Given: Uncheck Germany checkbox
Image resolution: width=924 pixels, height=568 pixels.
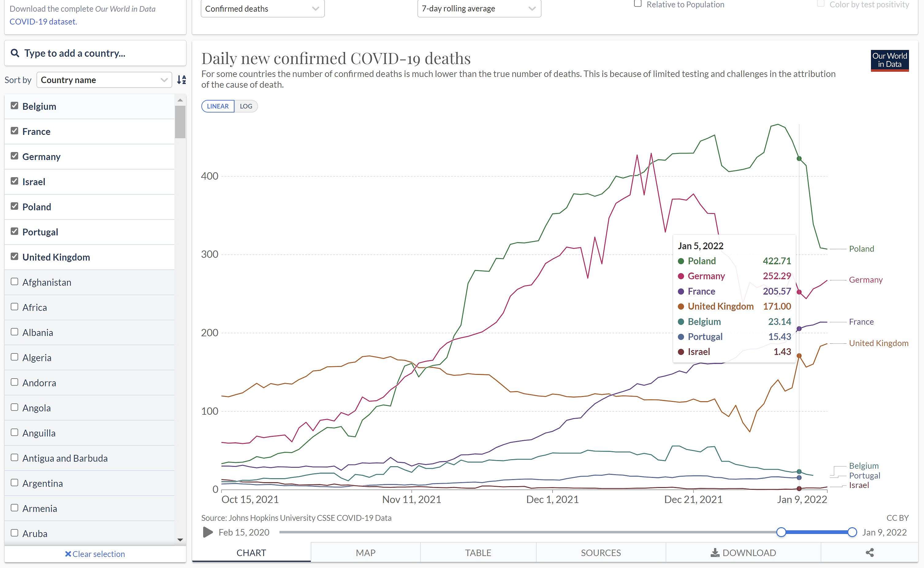Looking at the screenshot, I should [x=15, y=156].
